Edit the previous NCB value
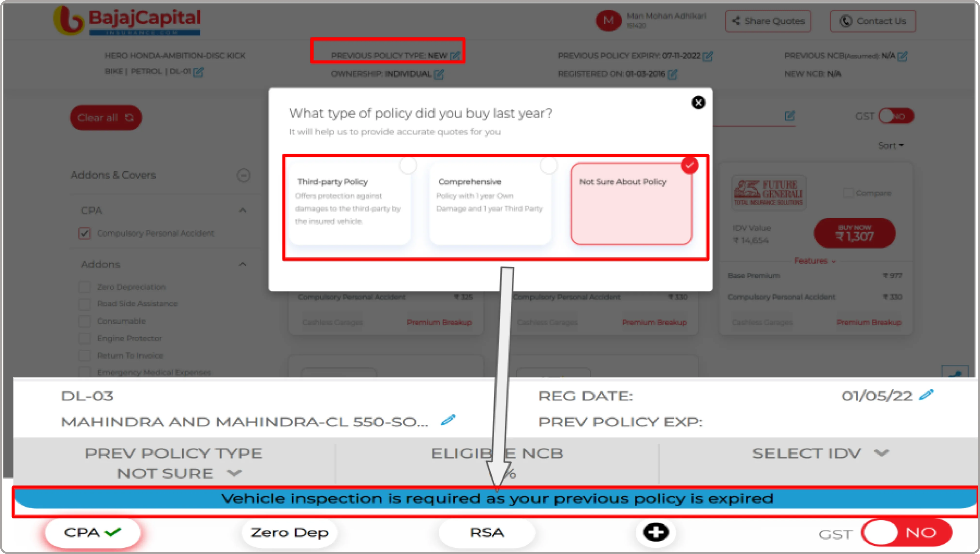This screenshot has height=554, width=980. [902, 56]
